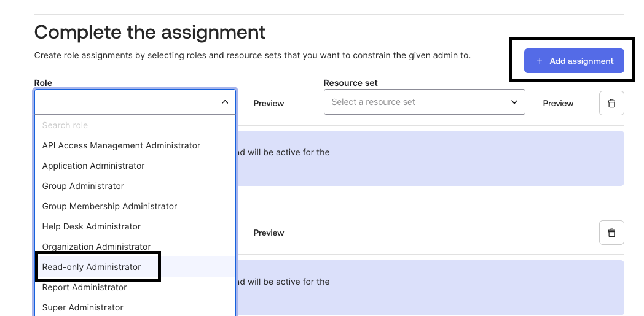Click the Preview link next to the Role dropdown
Viewport: 644px width, 316px height.
269,103
